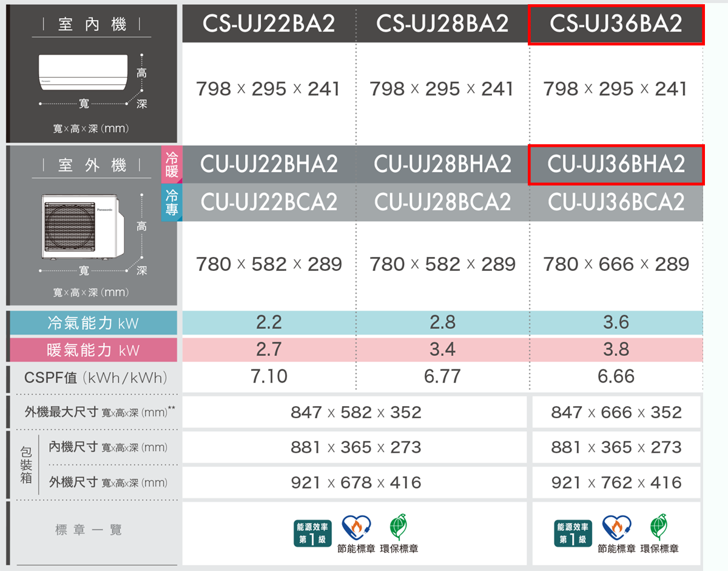Click the CSPF value 7.10
This screenshot has height=571, width=728.
pos(269,376)
